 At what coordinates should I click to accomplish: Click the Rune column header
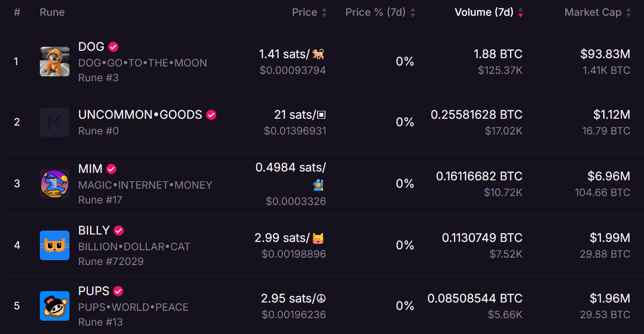click(52, 12)
